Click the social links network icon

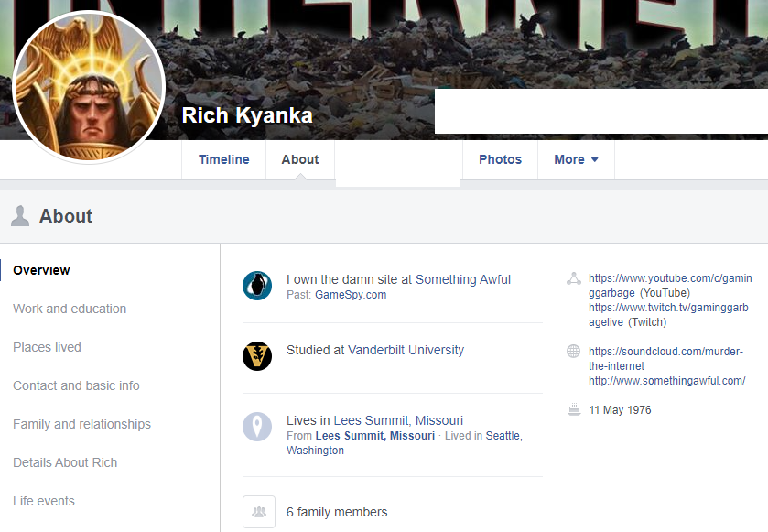point(574,278)
